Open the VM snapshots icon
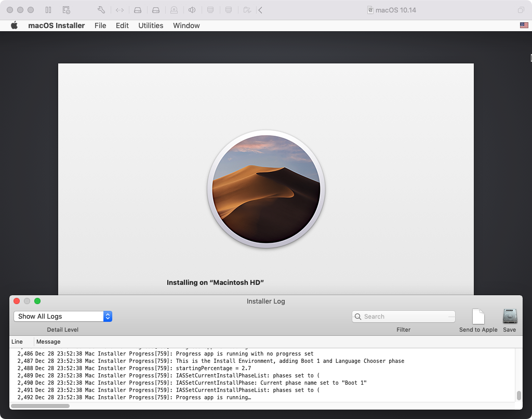The width and height of the screenshot is (532, 419). [66, 10]
